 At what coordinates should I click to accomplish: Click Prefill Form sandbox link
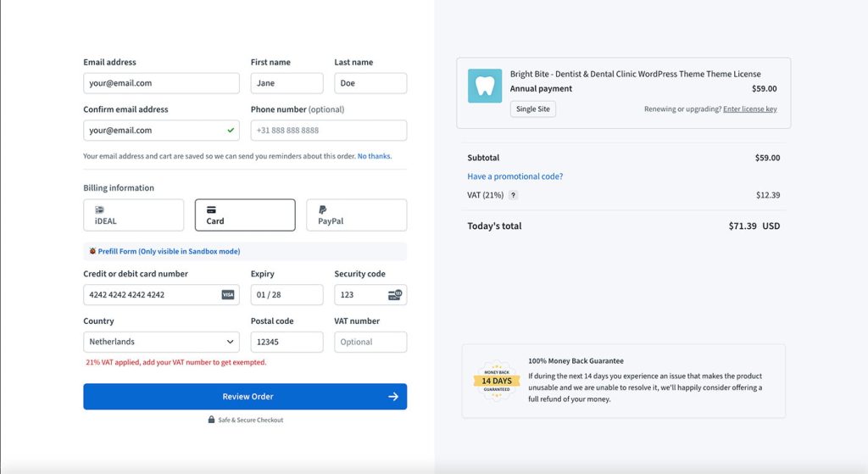(170, 251)
